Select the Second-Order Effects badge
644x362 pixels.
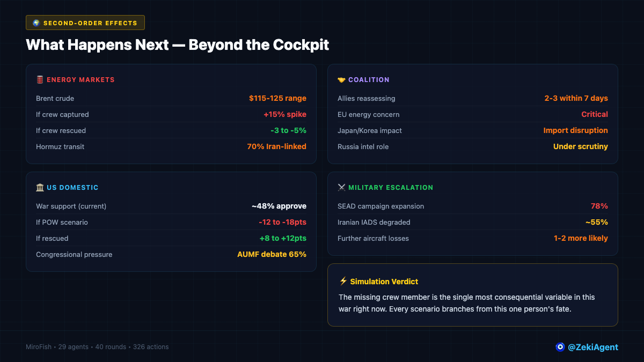point(85,23)
